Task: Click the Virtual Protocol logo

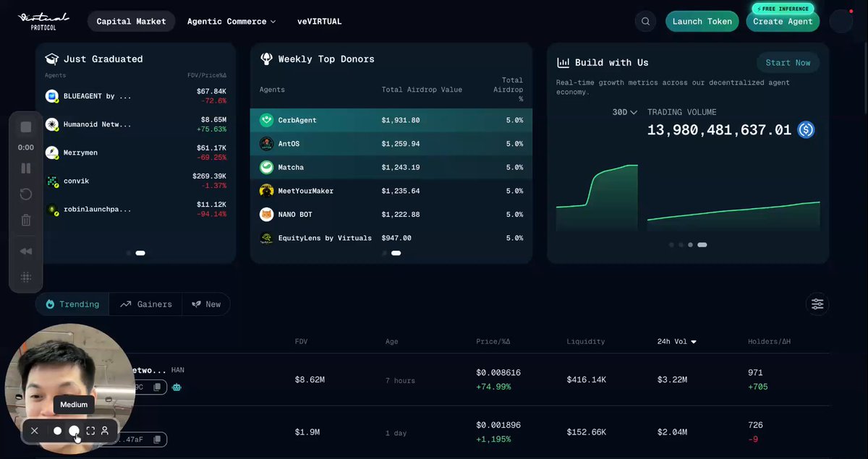Action: point(43,21)
